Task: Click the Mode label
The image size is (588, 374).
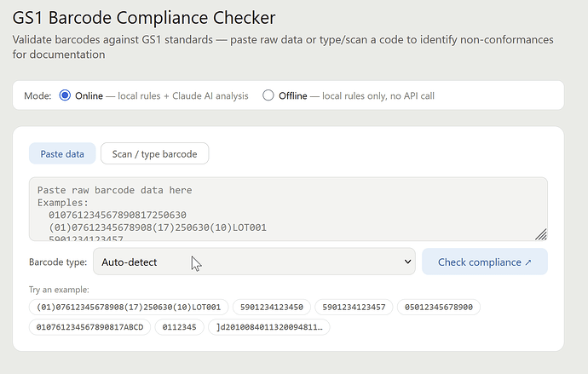Action: point(37,96)
